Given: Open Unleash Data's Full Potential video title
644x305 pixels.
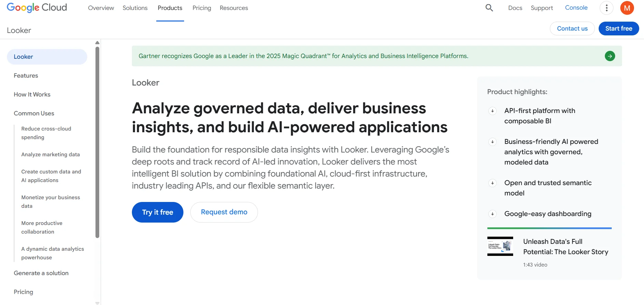Looking at the screenshot, I should coord(566,247).
